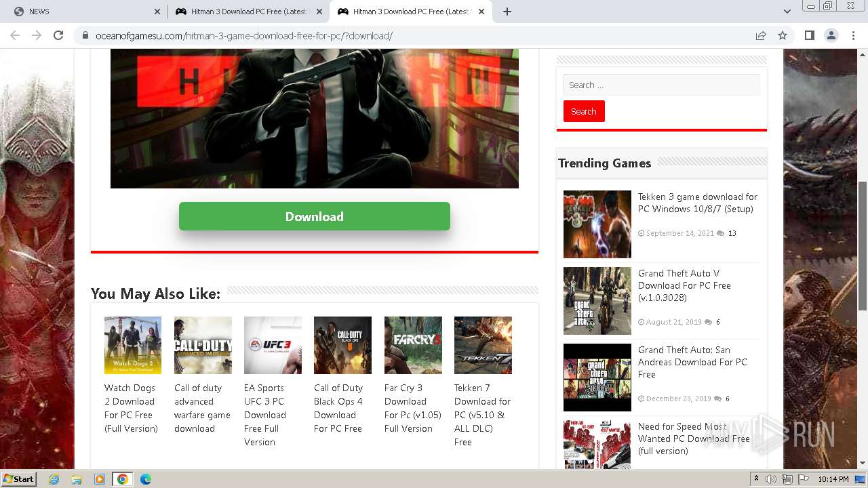Viewport: 868px width, 488px height.
Task: Click into the Search text field
Action: coord(661,85)
